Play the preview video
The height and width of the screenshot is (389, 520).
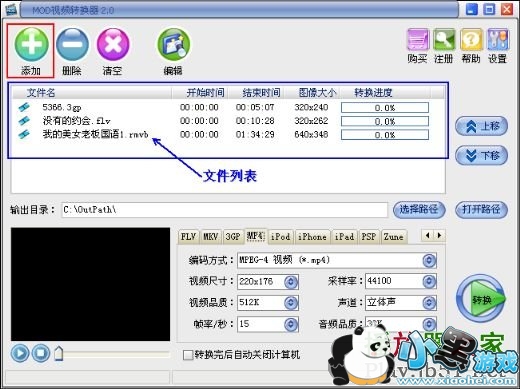tap(20, 353)
